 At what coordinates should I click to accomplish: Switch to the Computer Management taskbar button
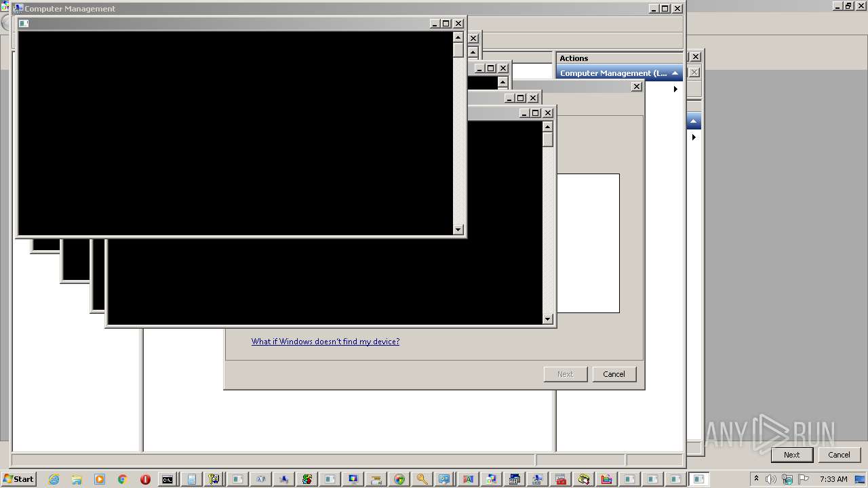coord(537,479)
